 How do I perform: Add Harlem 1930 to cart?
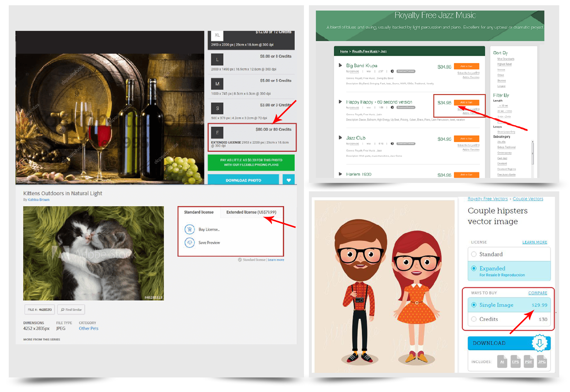[x=466, y=174]
